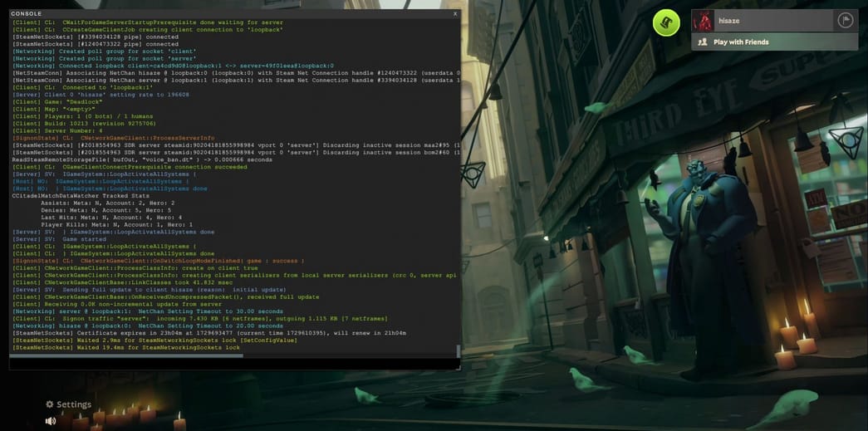Close the console with the X
The image size is (868, 431).
[454, 14]
